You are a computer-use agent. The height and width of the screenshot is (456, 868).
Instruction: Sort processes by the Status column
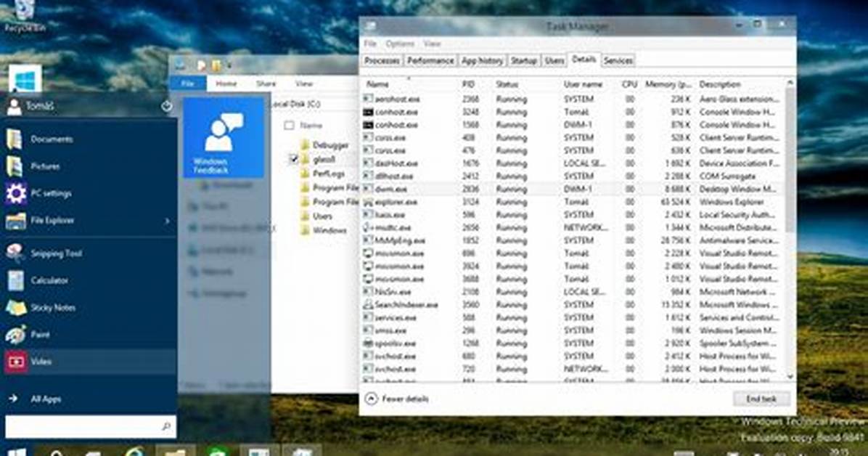click(x=507, y=84)
